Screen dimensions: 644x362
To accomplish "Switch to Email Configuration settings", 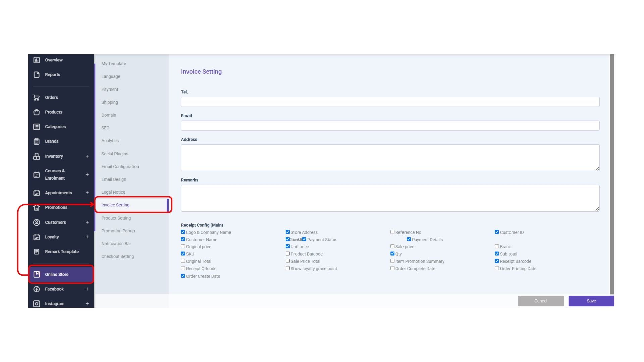I will (120, 167).
